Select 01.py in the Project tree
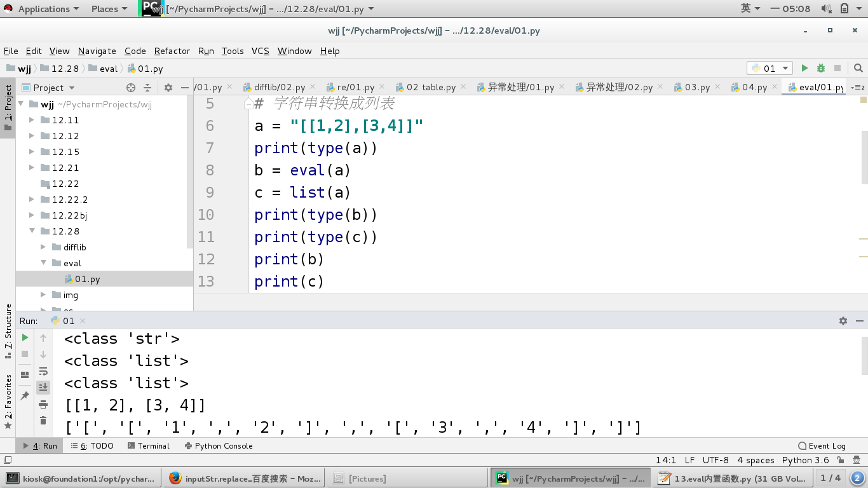868x488 pixels. (x=104, y=279)
